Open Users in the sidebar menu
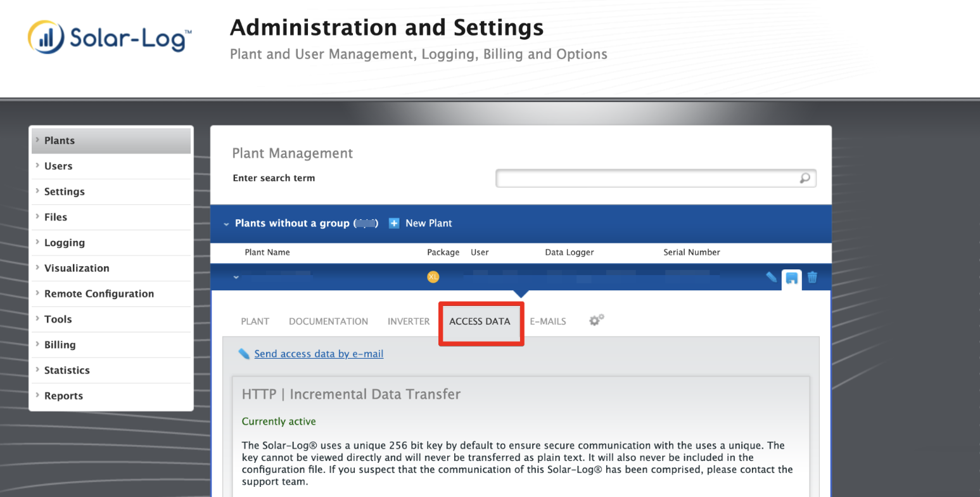980x497 pixels. pyautogui.click(x=111, y=166)
